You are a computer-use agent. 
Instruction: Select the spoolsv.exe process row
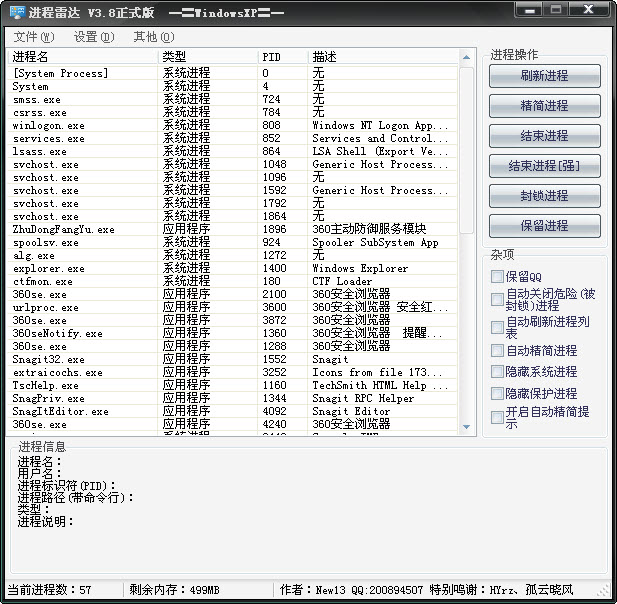(x=233, y=242)
